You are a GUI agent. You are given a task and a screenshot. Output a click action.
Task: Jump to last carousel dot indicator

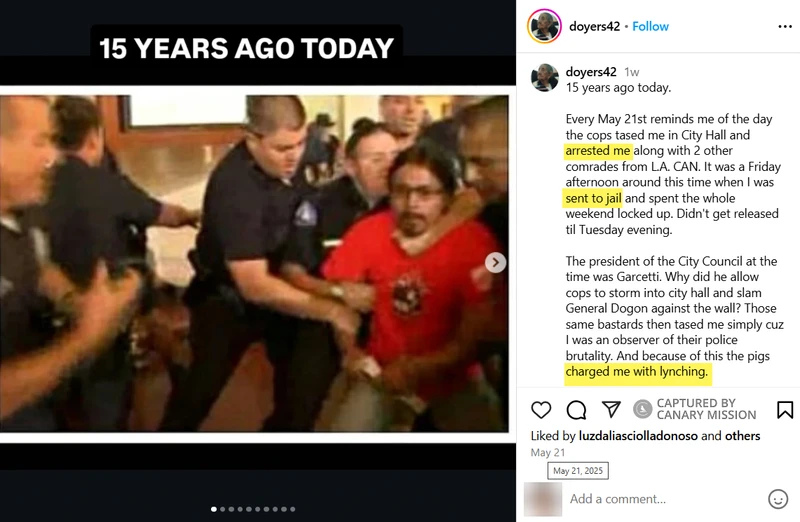coord(292,509)
